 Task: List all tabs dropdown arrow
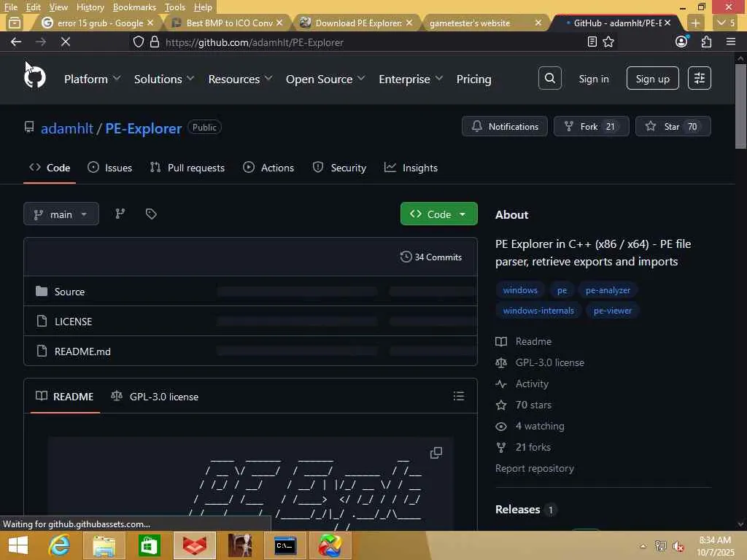[726, 23]
